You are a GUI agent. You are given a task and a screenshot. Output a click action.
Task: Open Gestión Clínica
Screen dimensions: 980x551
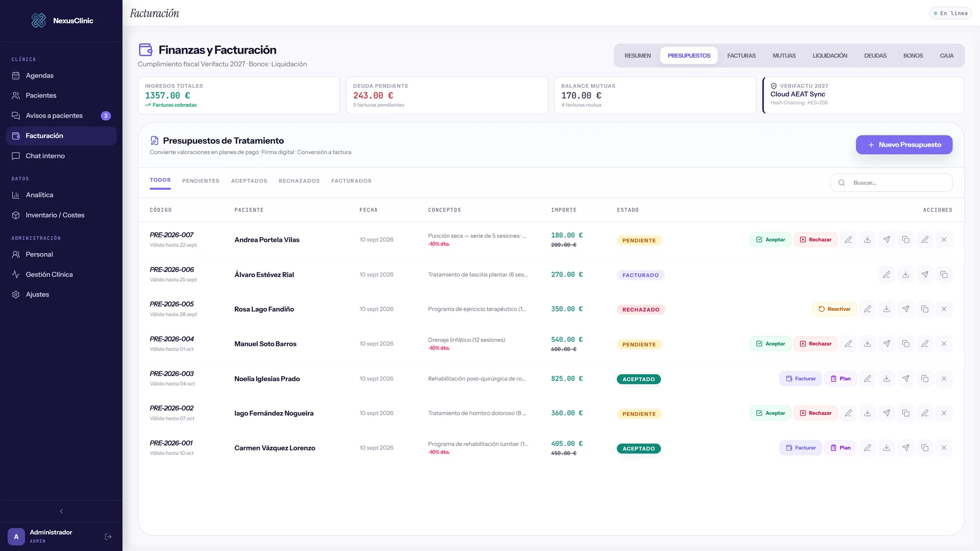tap(61, 274)
